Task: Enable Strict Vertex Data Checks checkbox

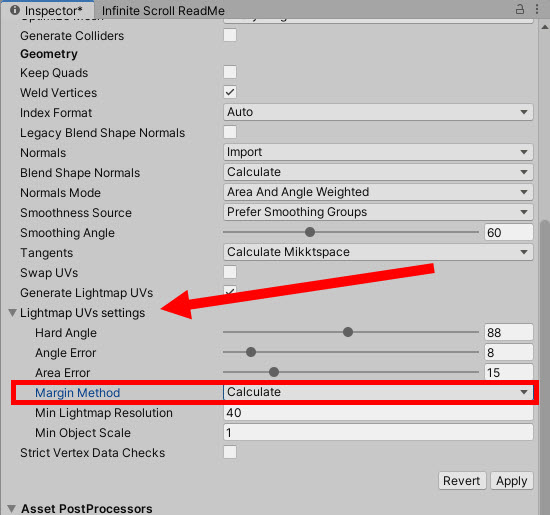Action: tap(230, 452)
